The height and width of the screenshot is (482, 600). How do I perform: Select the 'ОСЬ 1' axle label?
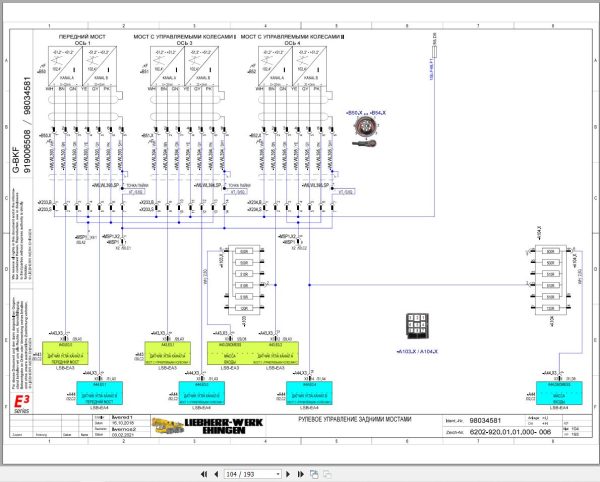pos(82,43)
